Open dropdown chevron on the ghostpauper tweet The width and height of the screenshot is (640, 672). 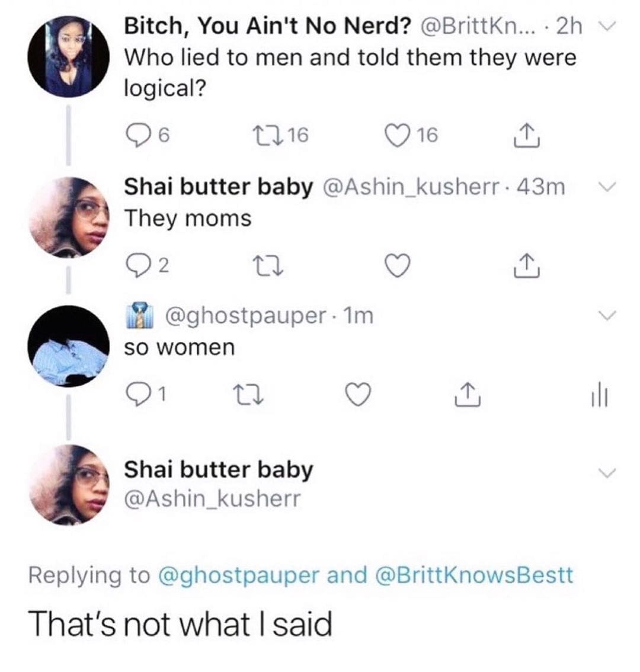608,315
